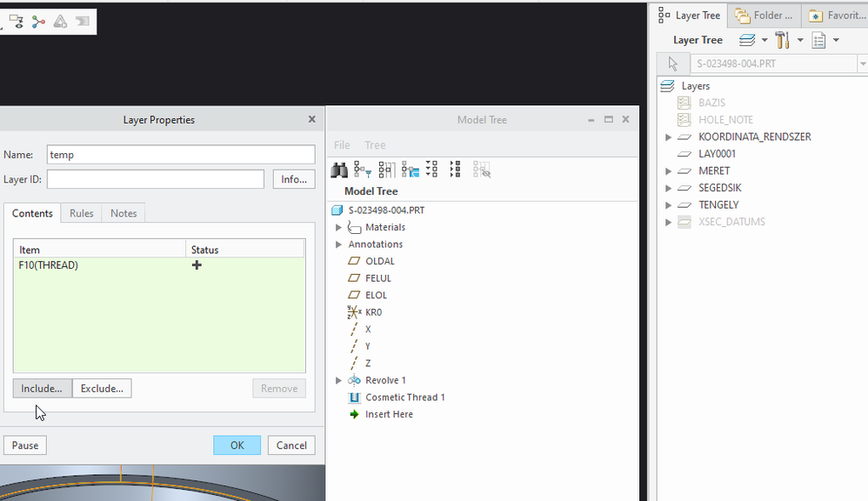
Task: Click the Collapse All icon in Model Tree toolbar
Action: (455, 170)
